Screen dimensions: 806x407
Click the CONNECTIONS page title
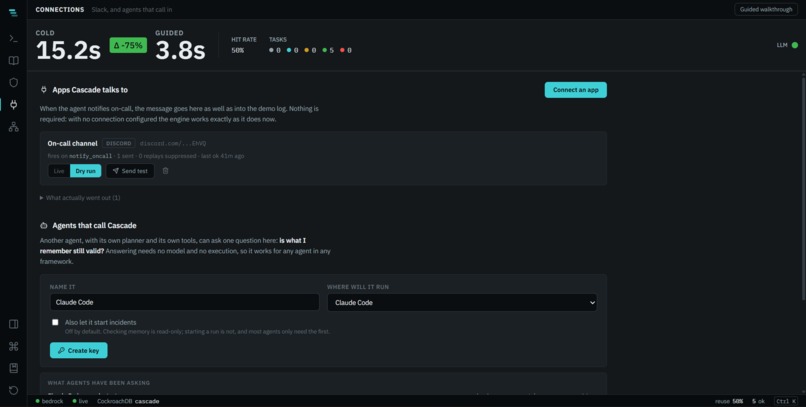tap(60, 10)
